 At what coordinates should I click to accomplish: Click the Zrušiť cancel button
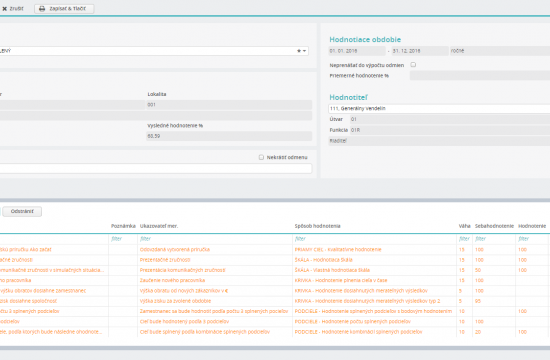[13, 8]
